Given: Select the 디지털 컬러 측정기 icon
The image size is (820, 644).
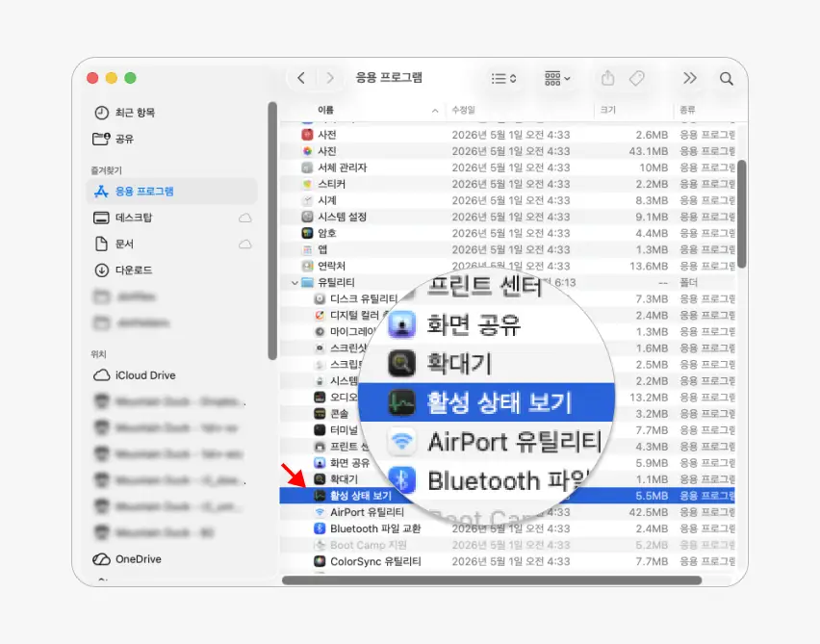Looking at the screenshot, I should click(320, 316).
